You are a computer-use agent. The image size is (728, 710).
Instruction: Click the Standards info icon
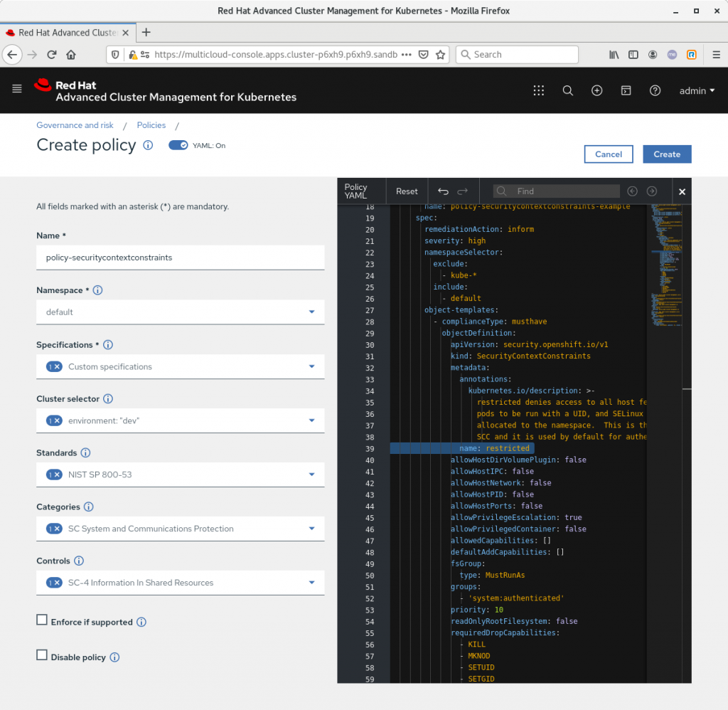pos(85,452)
